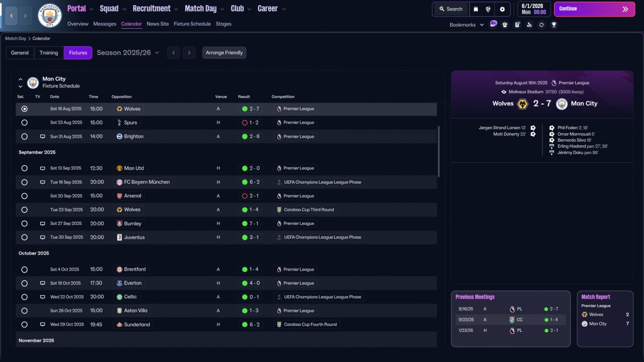The height and width of the screenshot is (362, 644).
Task: Click the TV icon on the Celtic row
Action: [x=43, y=297]
